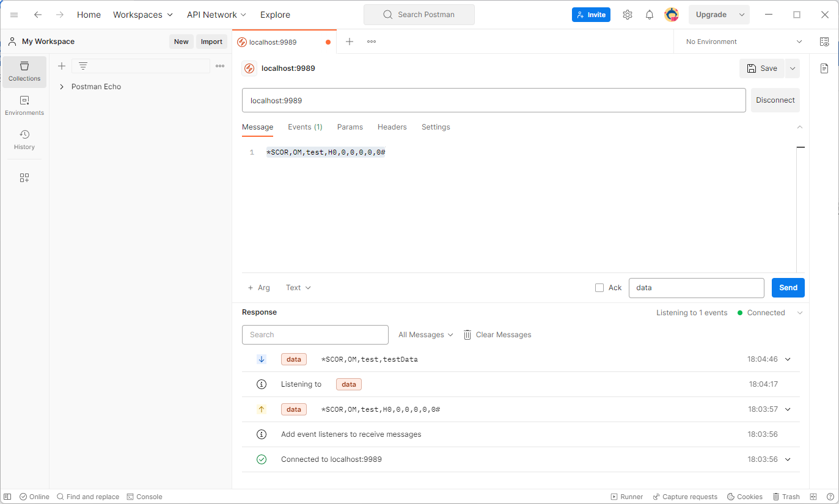
Task: Open the user avatar menu
Action: [x=672, y=15]
